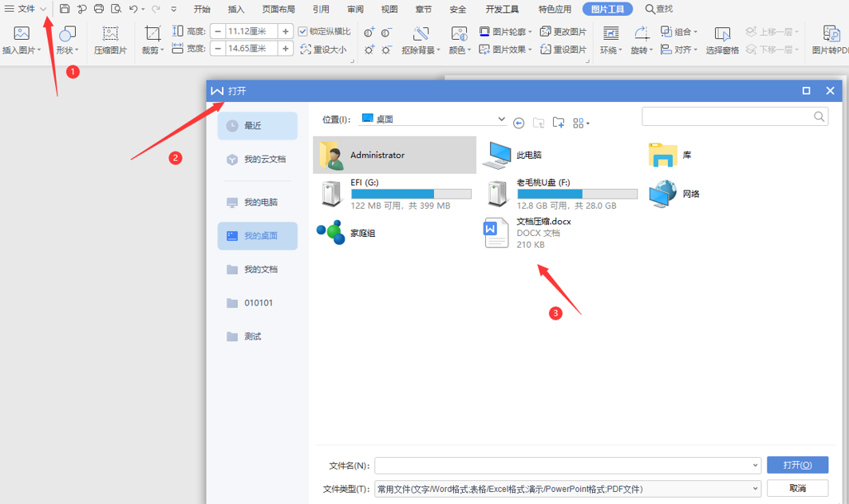
Task: Click the width plus stepper button
Action: point(286,48)
